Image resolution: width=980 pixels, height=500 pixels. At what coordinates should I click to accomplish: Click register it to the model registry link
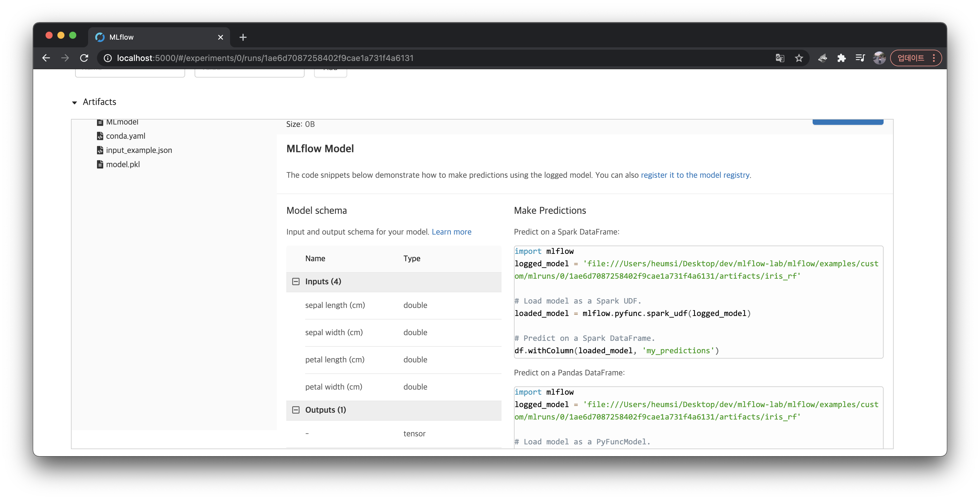(695, 175)
